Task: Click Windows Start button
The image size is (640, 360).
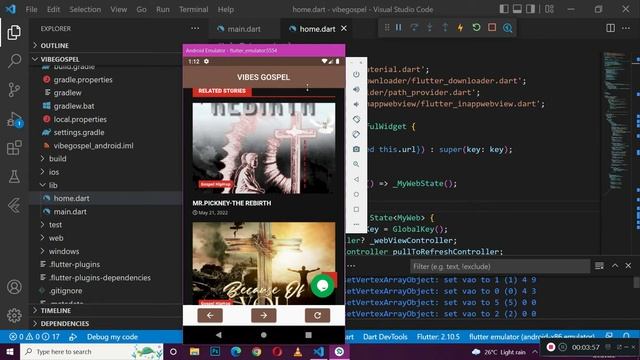Action: click(x=10, y=351)
